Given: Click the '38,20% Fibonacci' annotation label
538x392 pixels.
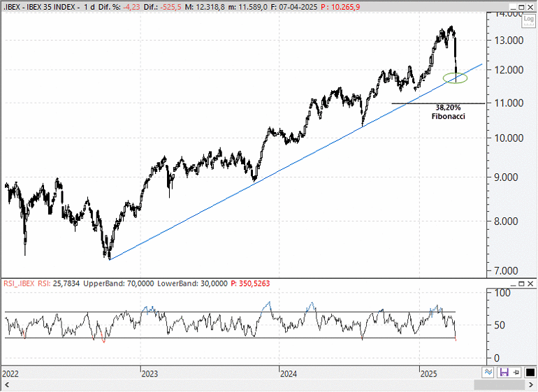Looking at the screenshot, I should 448,112.
